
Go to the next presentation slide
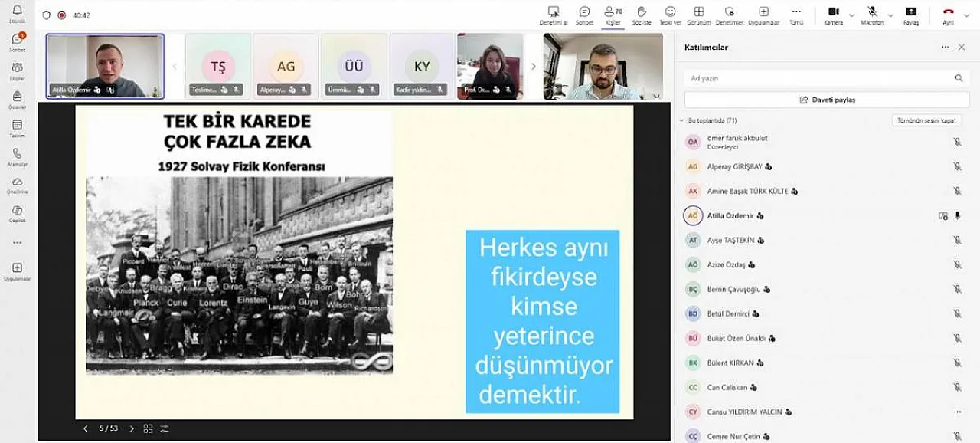(132, 428)
